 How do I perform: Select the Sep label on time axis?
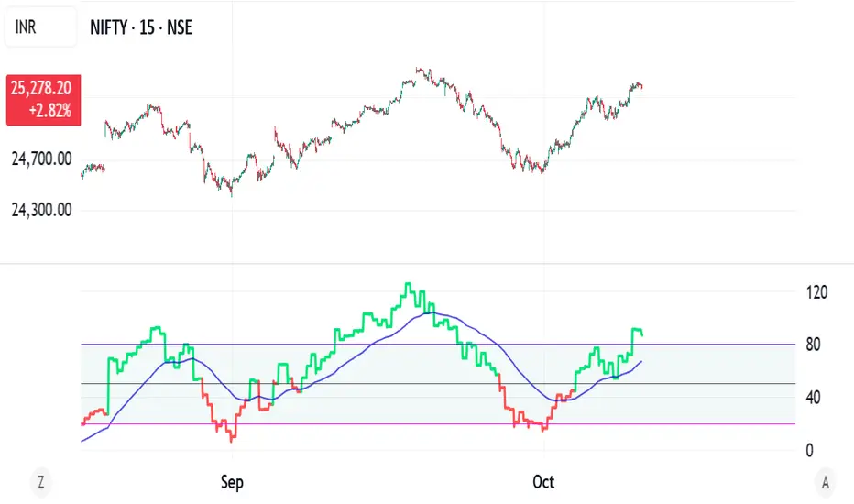pyautogui.click(x=233, y=481)
